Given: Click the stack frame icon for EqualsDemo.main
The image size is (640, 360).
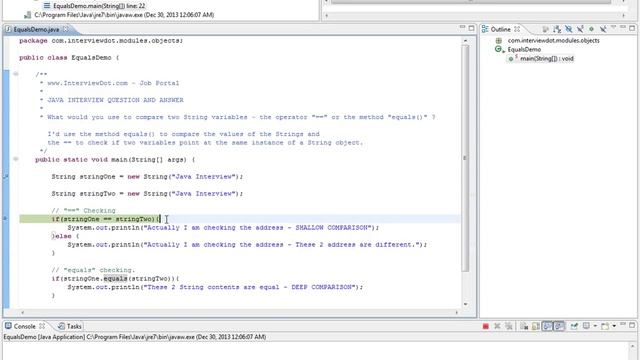Looking at the screenshot, I should coord(47,6).
